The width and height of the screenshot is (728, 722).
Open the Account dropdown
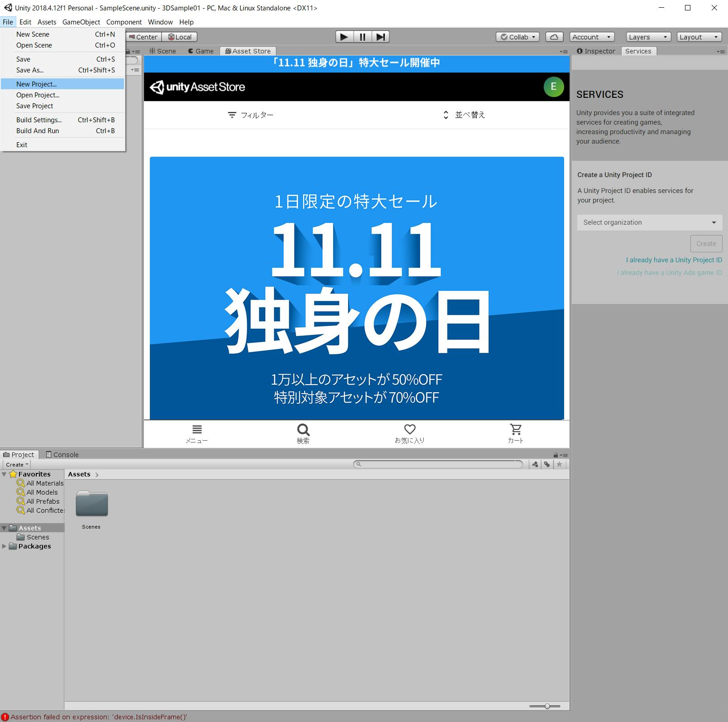[x=591, y=37]
